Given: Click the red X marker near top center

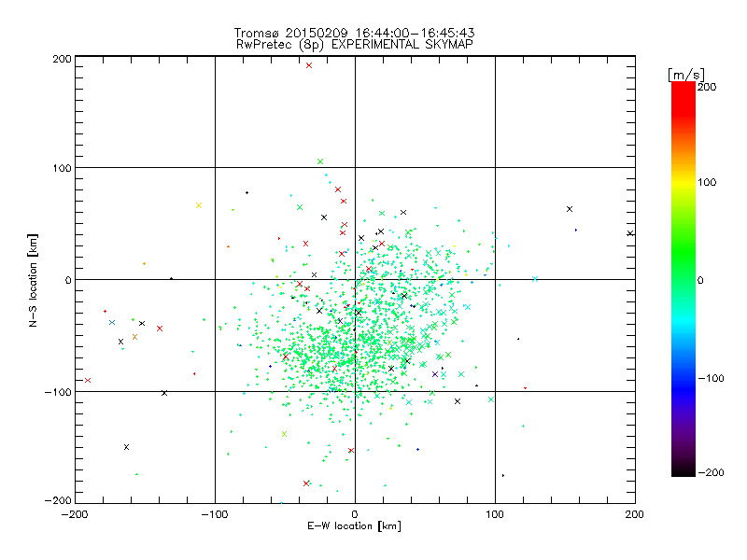Looking at the screenshot, I should tap(309, 65).
